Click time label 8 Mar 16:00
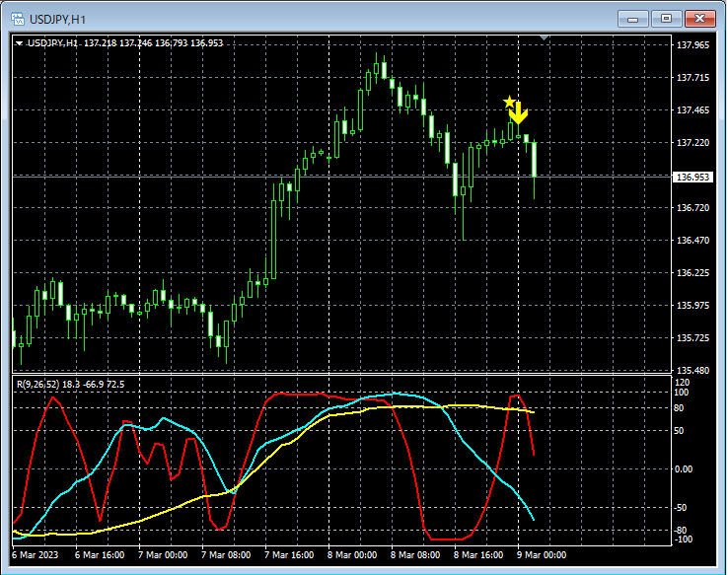 [478, 554]
